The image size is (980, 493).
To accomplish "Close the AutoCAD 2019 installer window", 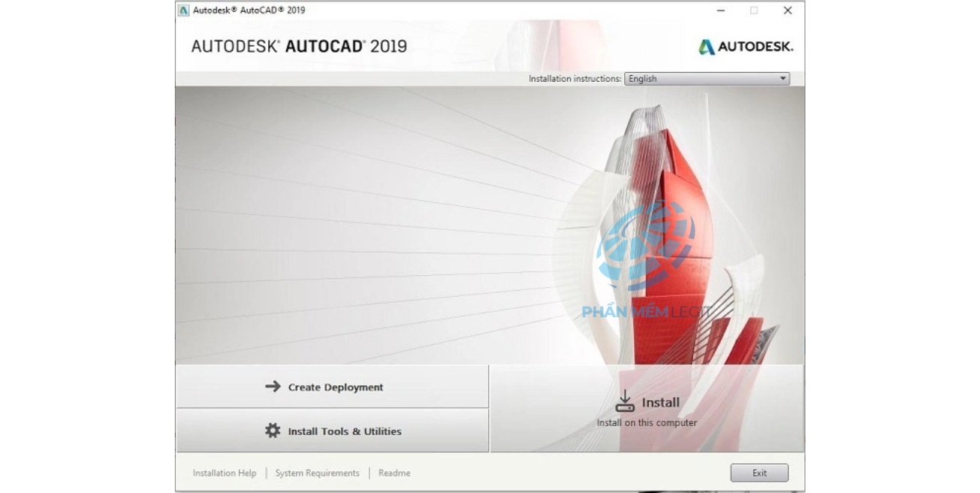I will (x=788, y=11).
